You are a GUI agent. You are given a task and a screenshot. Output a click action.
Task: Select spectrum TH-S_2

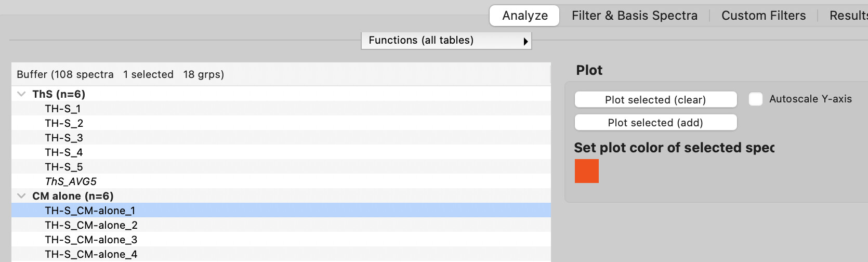click(x=281, y=123)
